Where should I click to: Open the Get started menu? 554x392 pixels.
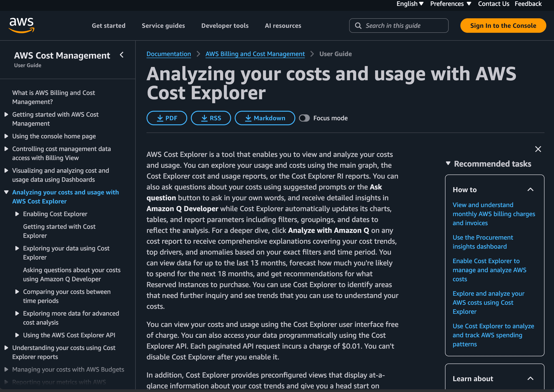click(108, 26)
